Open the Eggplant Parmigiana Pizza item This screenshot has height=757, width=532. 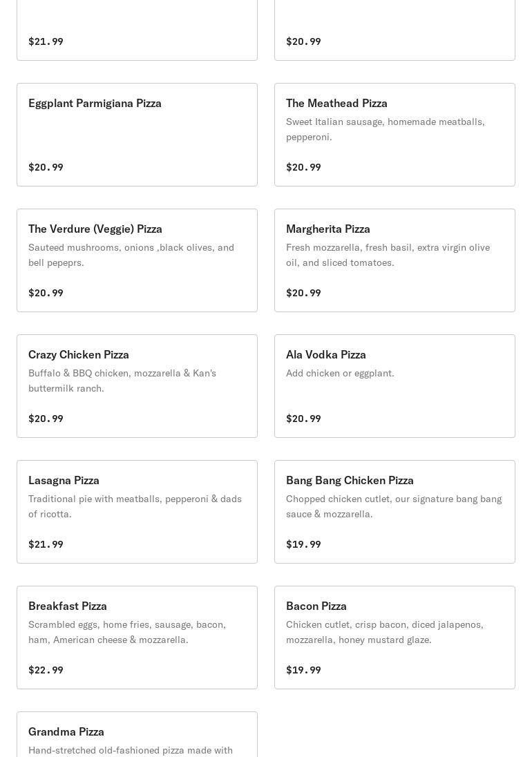tap(137, 135)
